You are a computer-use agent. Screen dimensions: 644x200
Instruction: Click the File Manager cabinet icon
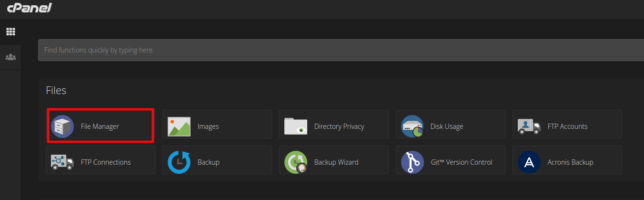(x=62, y=126)
